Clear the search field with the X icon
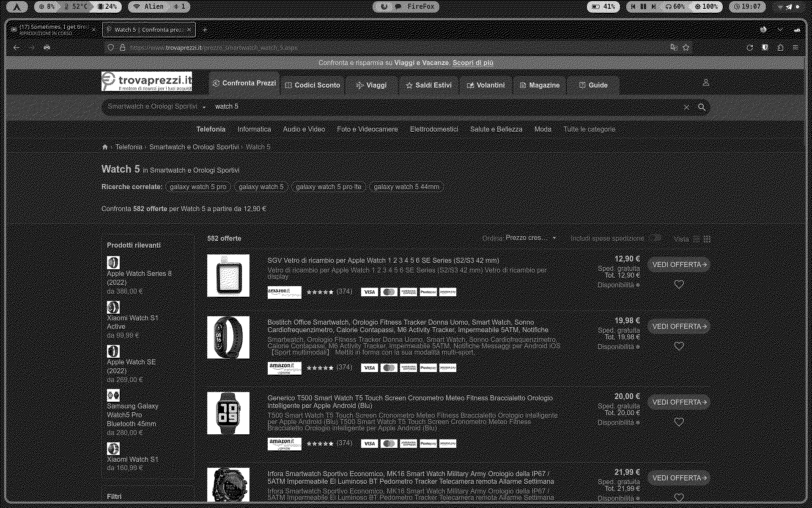812x508 pixels. (x=687, y=107)
